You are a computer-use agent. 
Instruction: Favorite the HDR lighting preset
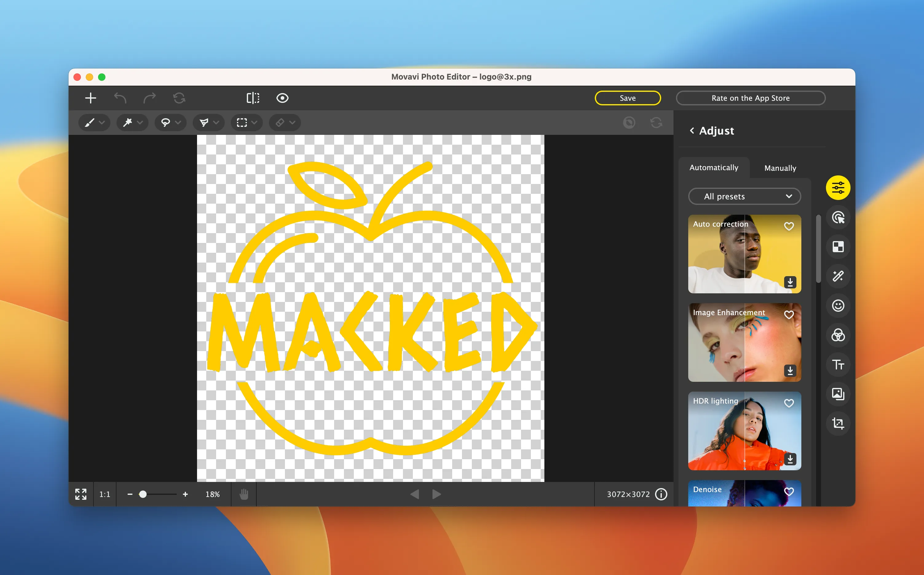click(789, 403)
